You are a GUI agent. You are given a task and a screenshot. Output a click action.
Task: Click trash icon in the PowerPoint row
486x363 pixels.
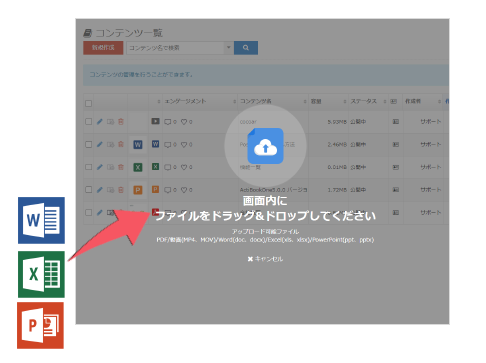(x=121, y=190)
